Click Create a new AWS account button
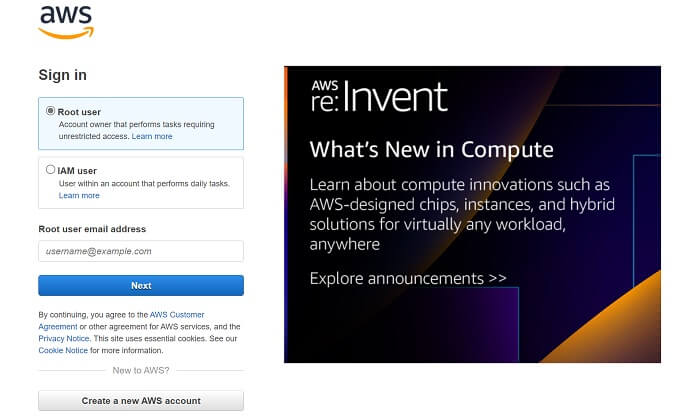Screen dimensions: 696x419 (x=141, y=401)
